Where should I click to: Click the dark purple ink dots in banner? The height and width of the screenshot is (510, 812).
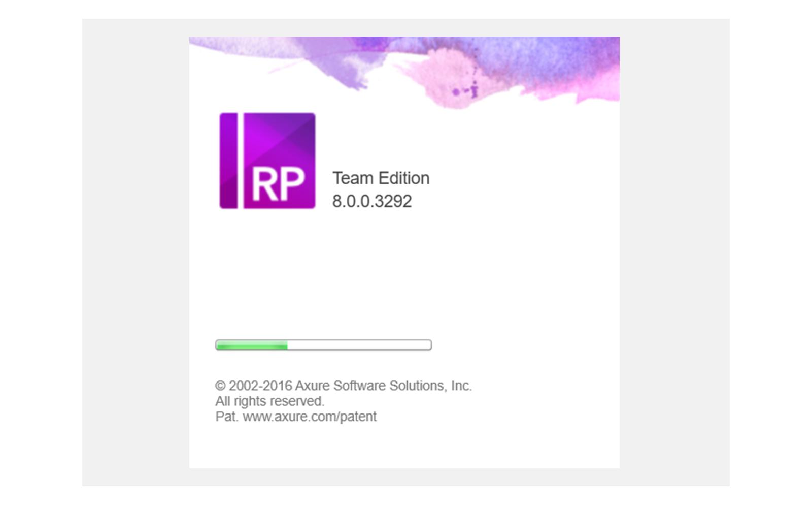tap(466, 91)
